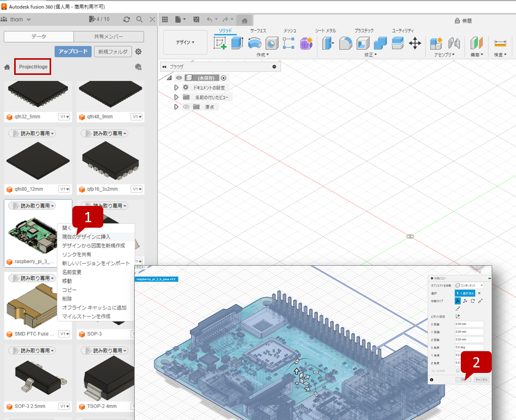Open the data panel grid icon
The height and width of the screenshot is (420, 516).
(165, 20)
